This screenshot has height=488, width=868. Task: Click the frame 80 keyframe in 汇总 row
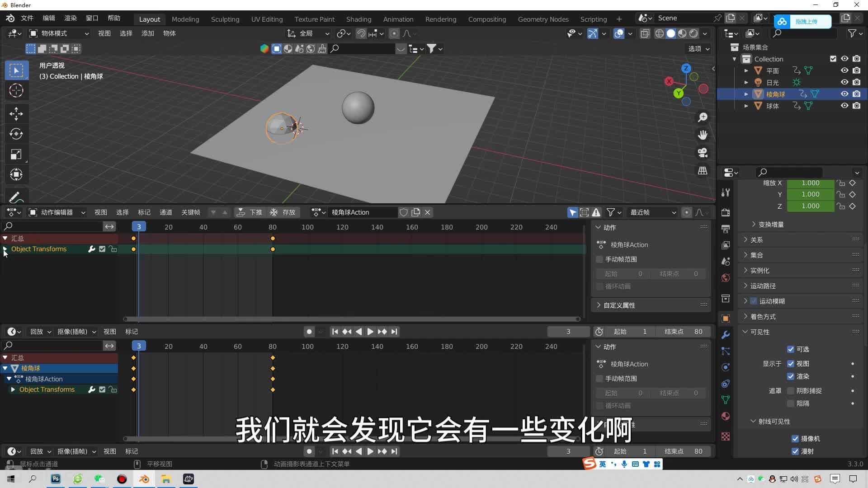pyautogui.click(x=273, y=238)
